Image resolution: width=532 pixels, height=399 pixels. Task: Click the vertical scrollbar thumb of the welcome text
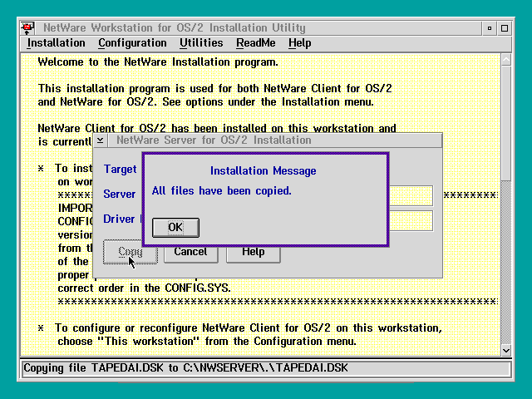click(506, 123)
